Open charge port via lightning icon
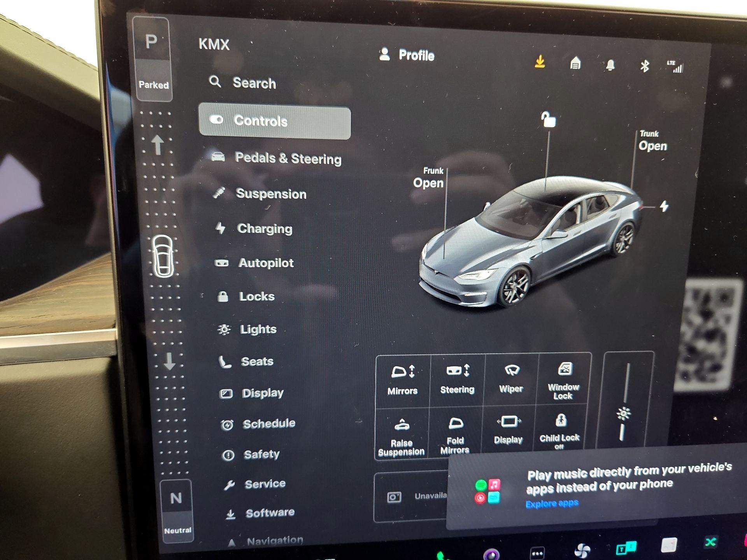The width and height of the screenshot is (747, 560). [x=664, y=206]
